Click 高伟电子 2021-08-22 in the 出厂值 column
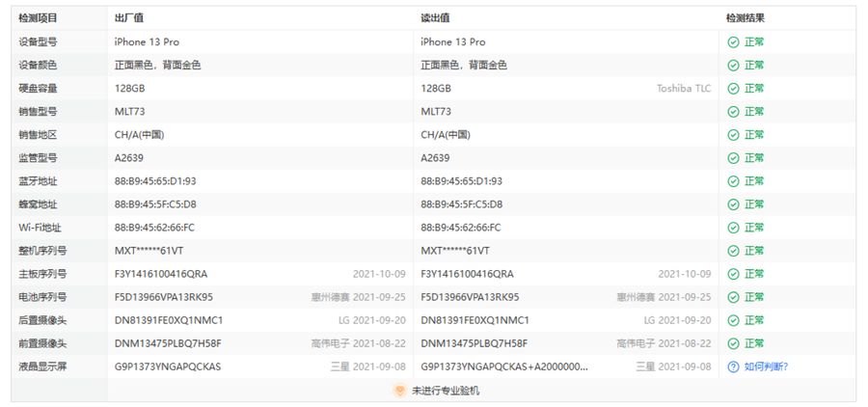 click(x=358, y=344)
